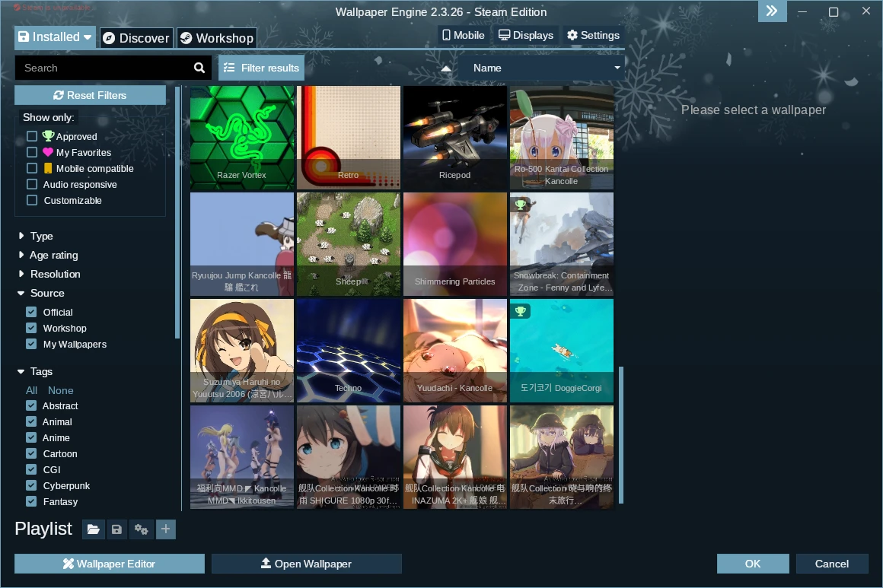883x588 pixels.
Task: Select Ro-500 Kantai Collection wallpaper
Action: coord(562,137)
